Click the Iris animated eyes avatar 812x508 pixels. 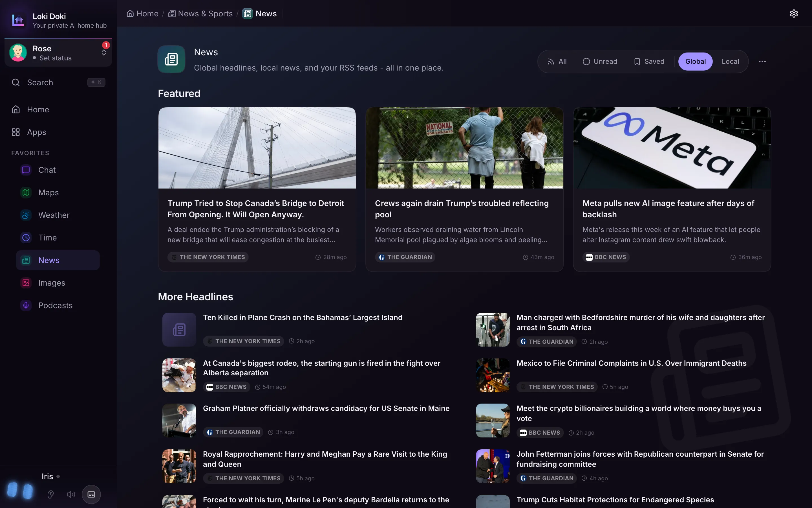coord(20,490)
